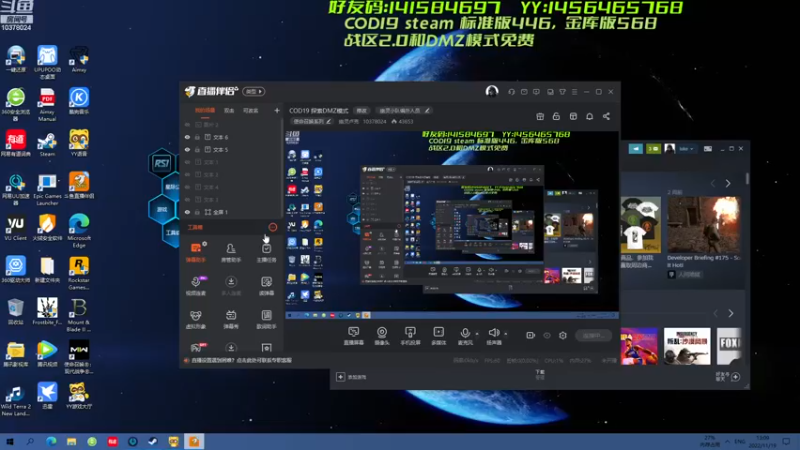Toggle visibility eye of 全屏 1 layer
The height and width of the screenshot is (450, 800).
pyautogui.click(x=187, y=212)
